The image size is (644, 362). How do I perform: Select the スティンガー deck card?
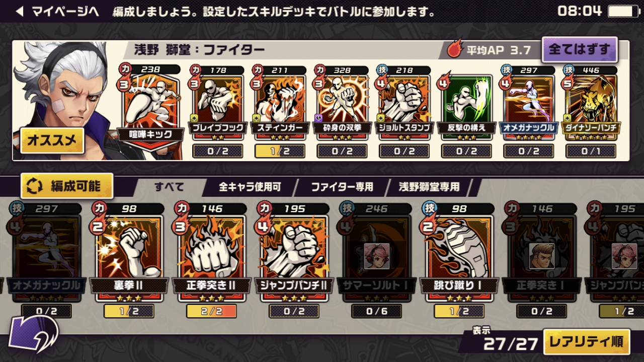pyautogui.click(x=280, y=103)
